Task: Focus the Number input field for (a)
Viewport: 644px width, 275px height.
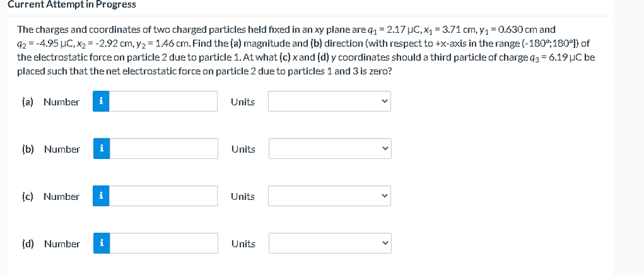Action: click(163, 102)
